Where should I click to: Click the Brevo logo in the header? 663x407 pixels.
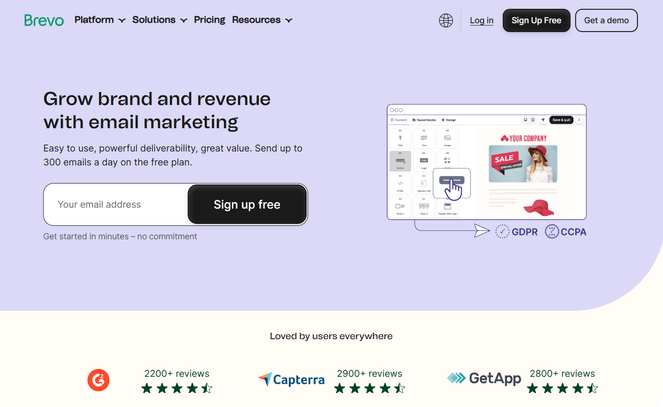(x=44, y=20)
